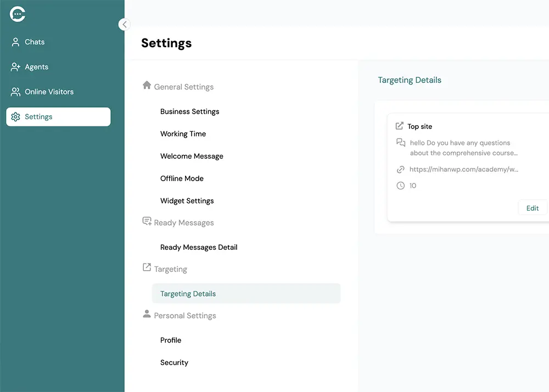Open Chats in the sidebar
Image resolution: width=549 pixels, height=392 pixels.
pyautogui.click(x=35, y=42)
